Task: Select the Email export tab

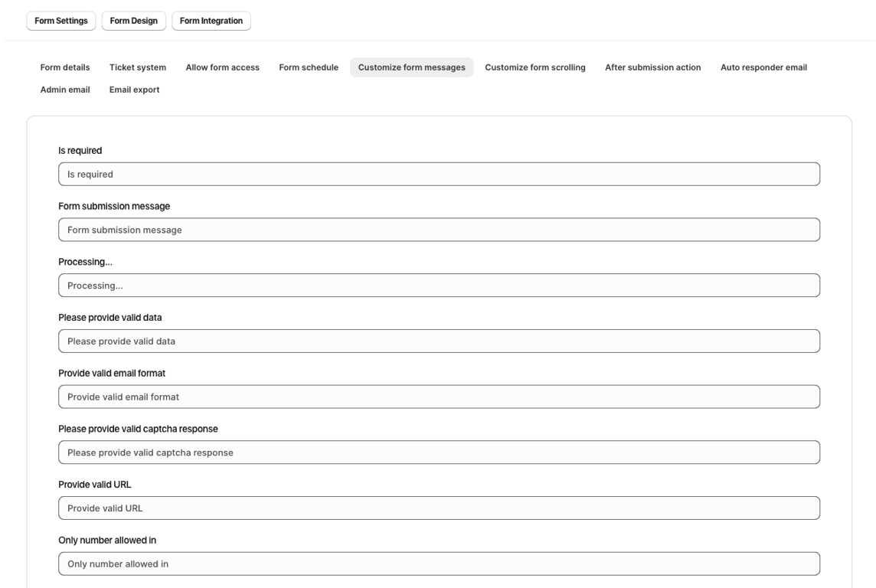Action: click(x=134, y=90)
